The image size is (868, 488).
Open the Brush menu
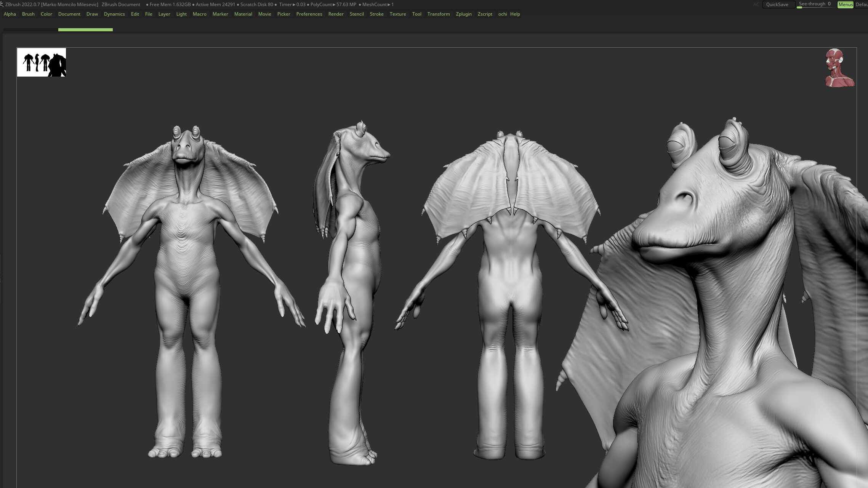(x=28, y=14)
